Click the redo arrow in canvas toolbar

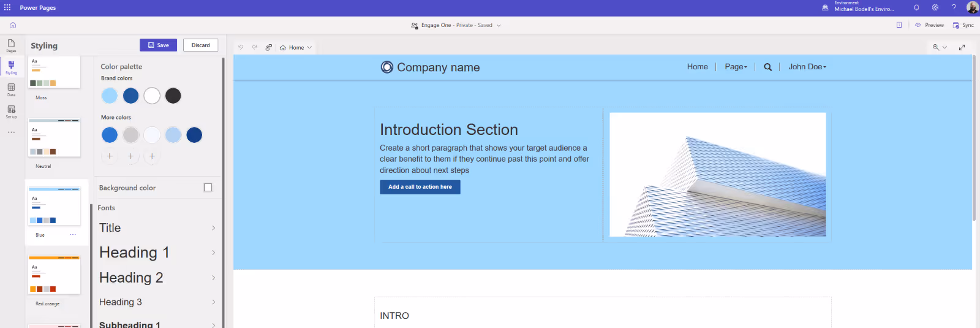pos(255,47)
